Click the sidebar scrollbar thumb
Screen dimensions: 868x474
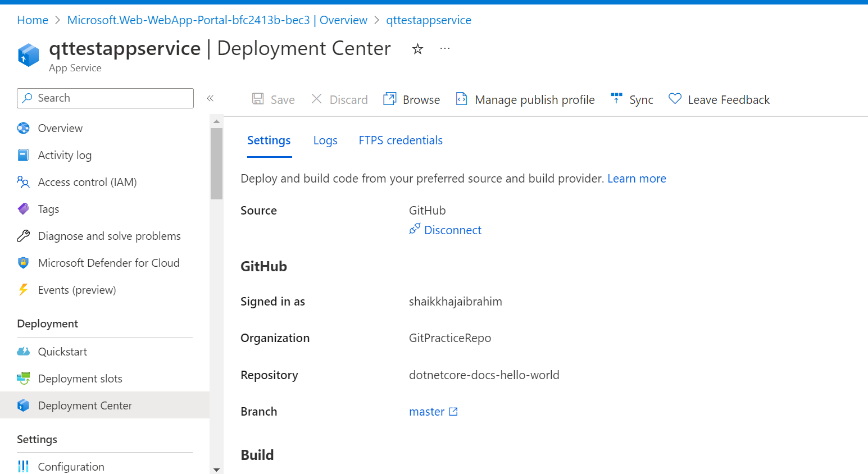[216, 163]
